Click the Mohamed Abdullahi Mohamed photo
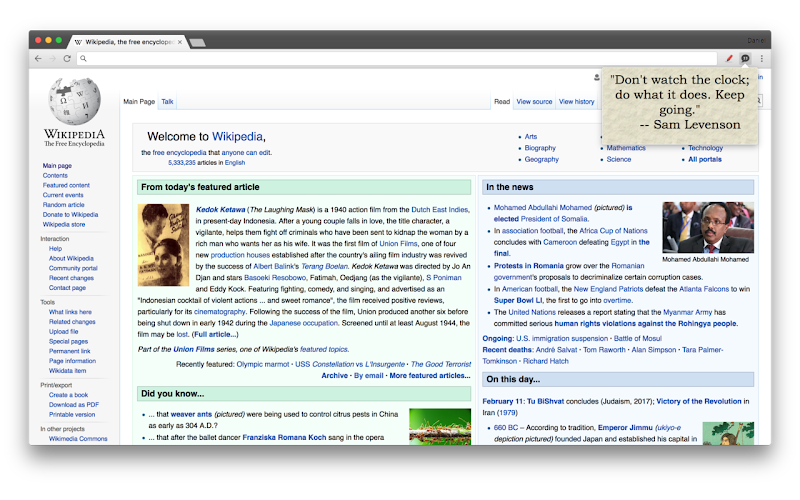This screenshot has width=800, height=500. pyautogui.click(x=708, y=228)
